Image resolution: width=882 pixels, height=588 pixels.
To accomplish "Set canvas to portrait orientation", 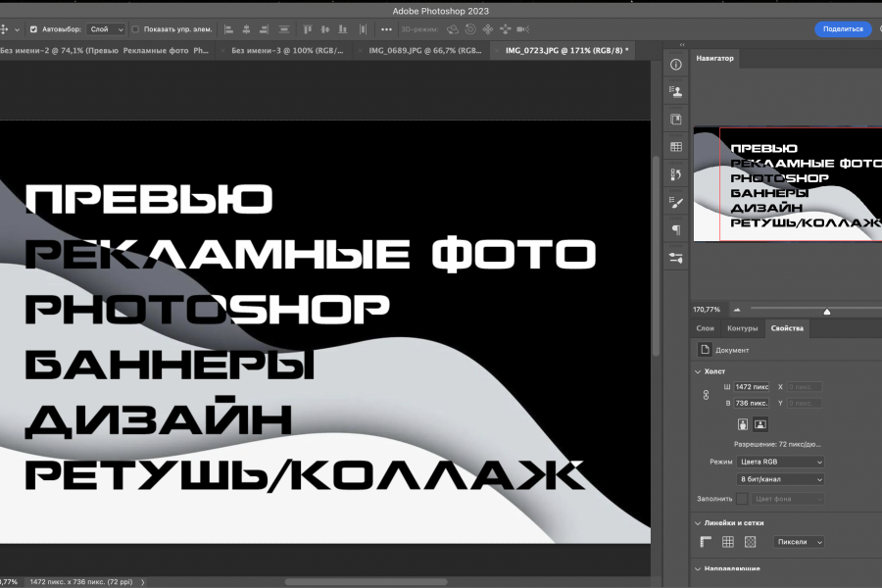I will click(x=742, y=424).
